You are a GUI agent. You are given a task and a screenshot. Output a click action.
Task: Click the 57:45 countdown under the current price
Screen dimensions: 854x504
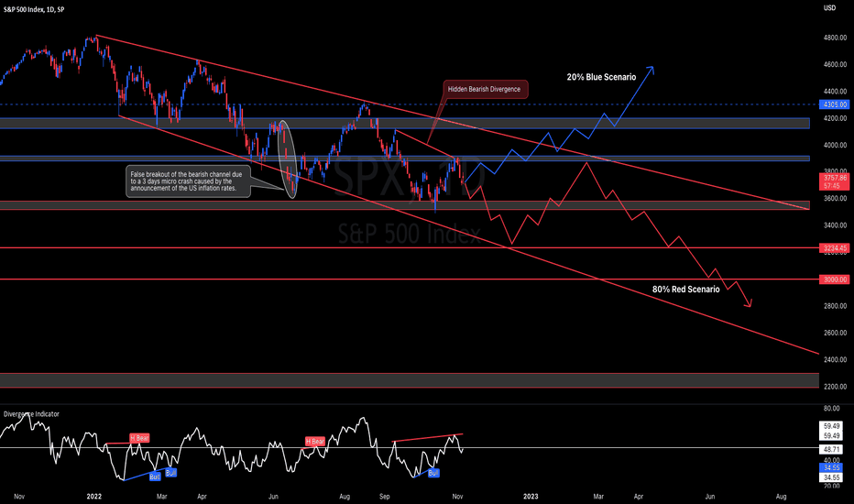pyautogui.click(x=832, y=186)
